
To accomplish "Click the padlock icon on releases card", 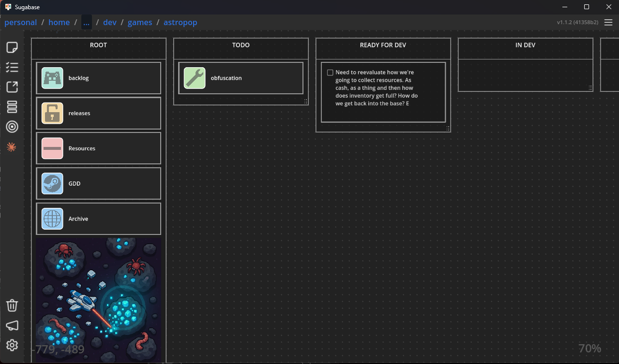I will [52, 113].
